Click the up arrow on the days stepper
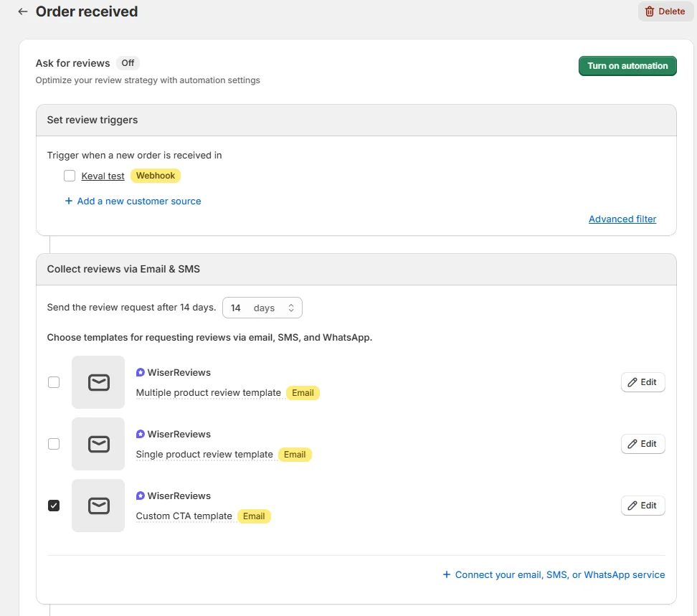The width and height of the screenshot is (697, 616). click(x=293, y=303)
